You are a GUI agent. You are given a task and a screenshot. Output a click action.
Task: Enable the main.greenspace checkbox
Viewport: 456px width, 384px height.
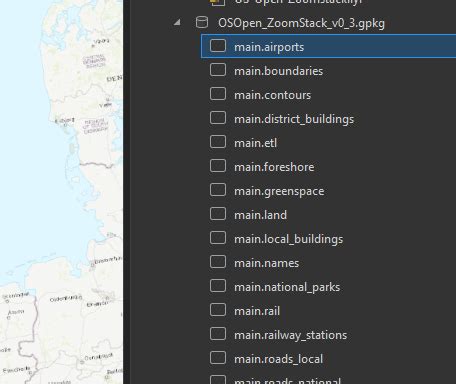(218, 190)
